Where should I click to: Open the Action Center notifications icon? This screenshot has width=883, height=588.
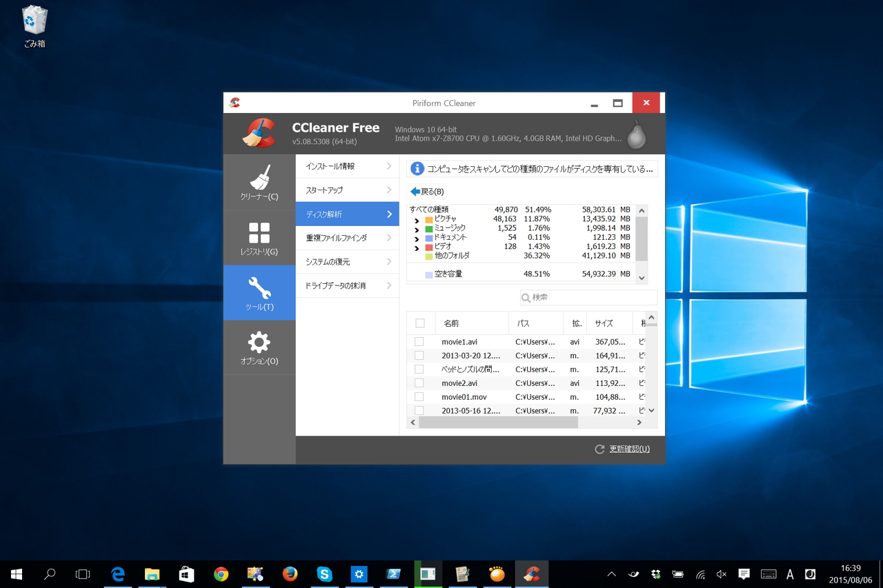pyautogui.click(x=744, y=574)
